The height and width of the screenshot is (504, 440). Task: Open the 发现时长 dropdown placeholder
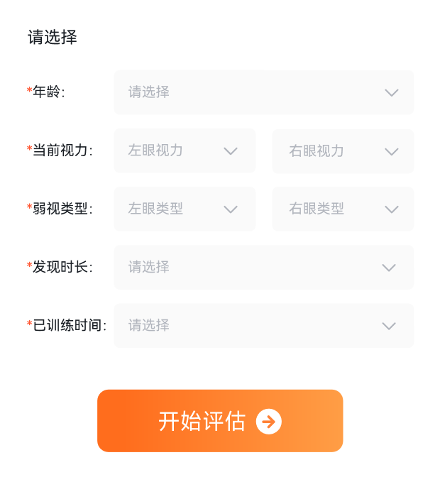[x=149, y=267]
